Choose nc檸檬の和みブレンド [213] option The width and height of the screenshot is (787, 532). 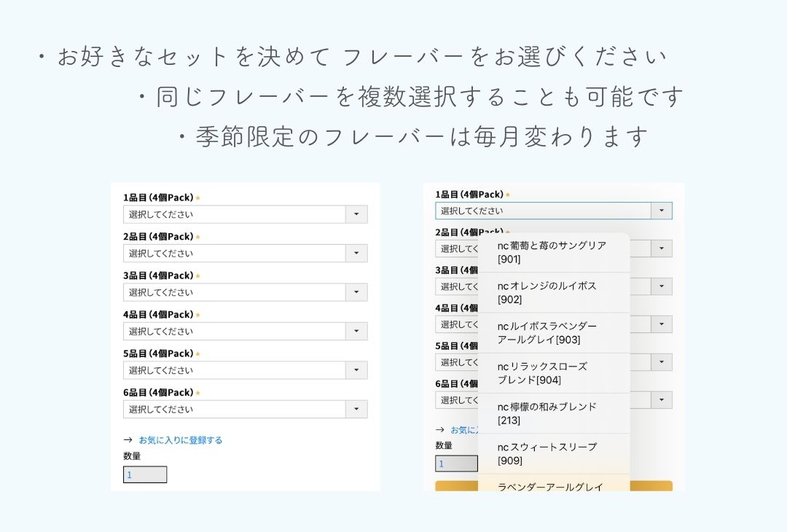coord(552,413)
